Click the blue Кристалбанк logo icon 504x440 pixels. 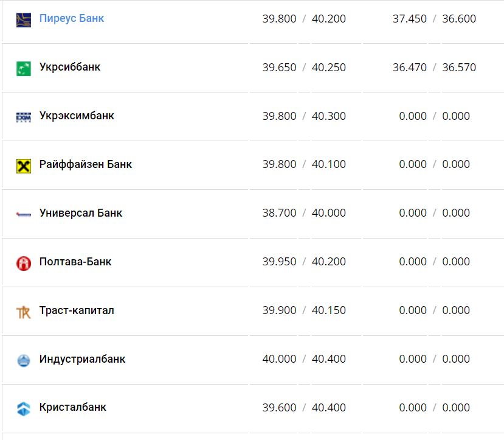pos(24,409)
